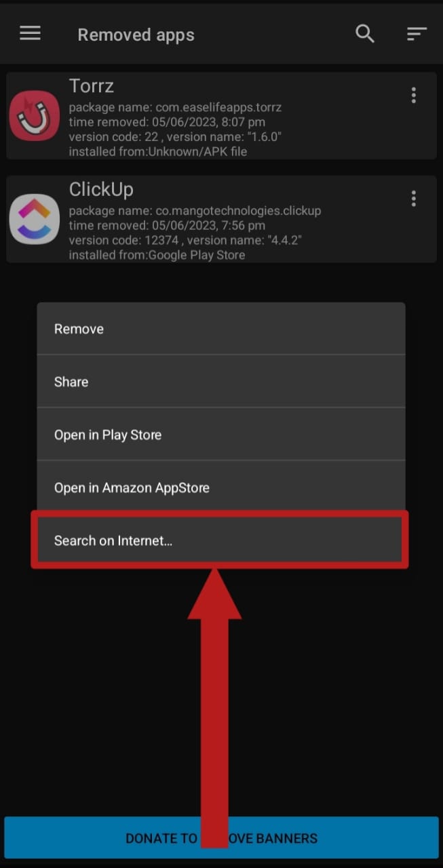The image size is (443, 868).
Task: Select Search on Internet option
Action: coord(221,540)
